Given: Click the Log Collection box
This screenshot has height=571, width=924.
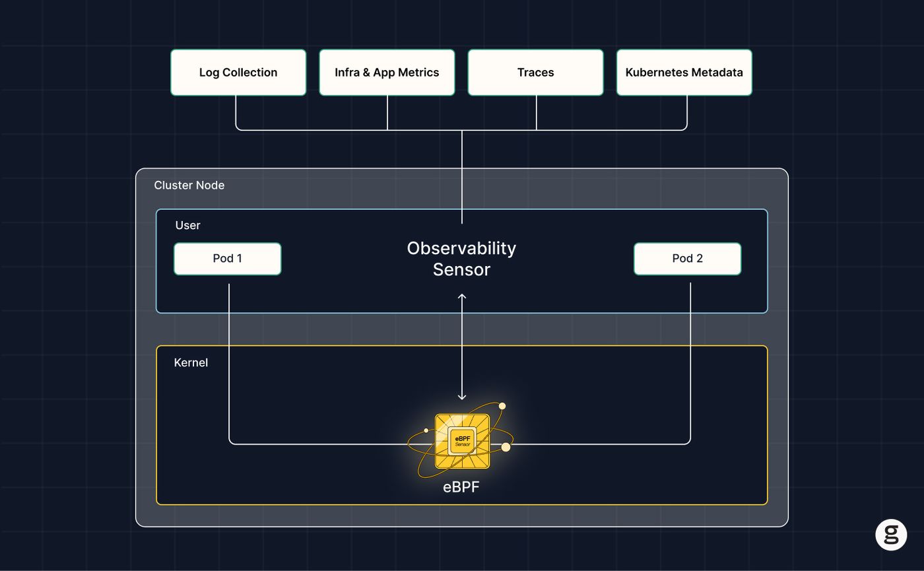Looking at the screenshot, I should (238, 73).
